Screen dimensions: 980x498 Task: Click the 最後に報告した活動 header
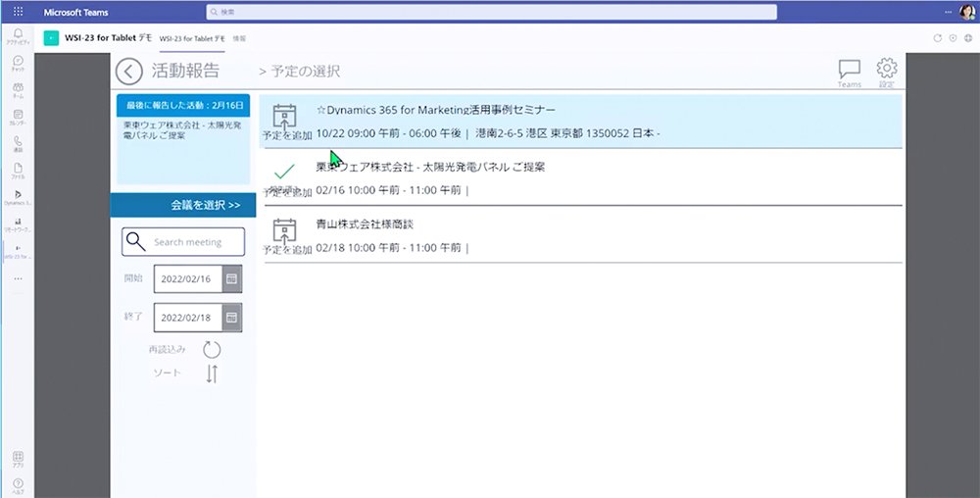pyautogui.click(x=183, y=106)
